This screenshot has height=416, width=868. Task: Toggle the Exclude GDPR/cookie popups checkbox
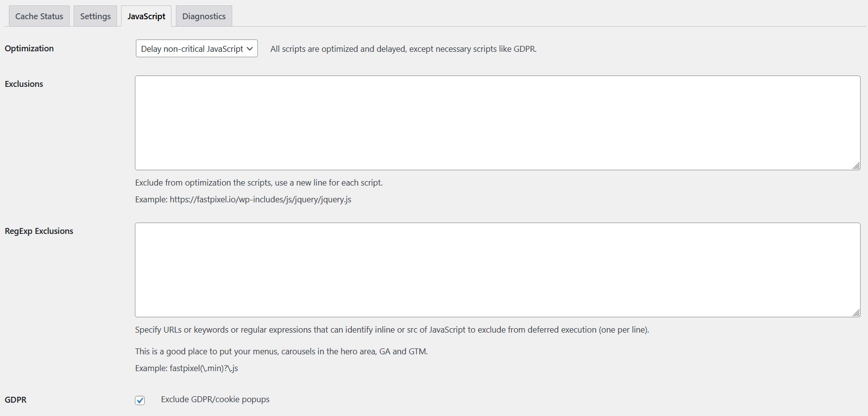click(x=140, y=400)
